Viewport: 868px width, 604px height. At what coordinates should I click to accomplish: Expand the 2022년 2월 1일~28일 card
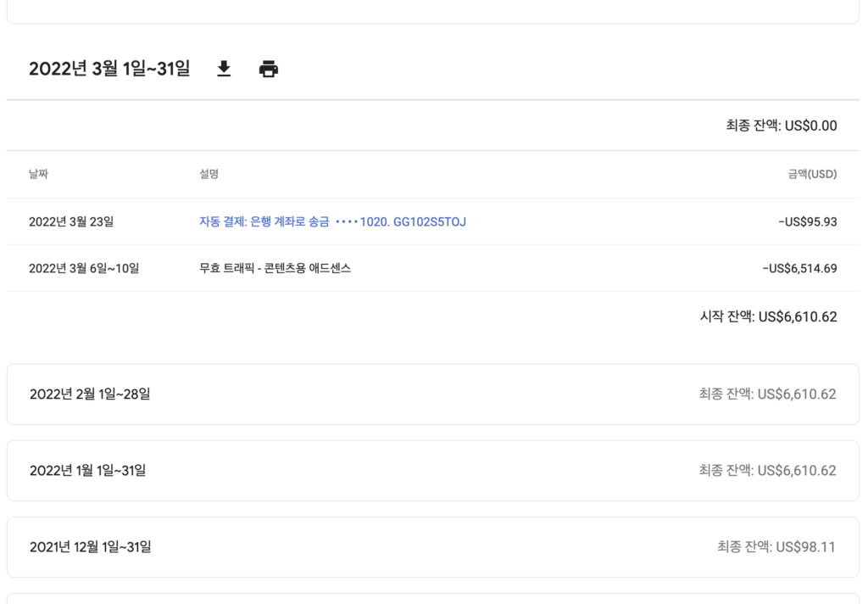(90, 394)
